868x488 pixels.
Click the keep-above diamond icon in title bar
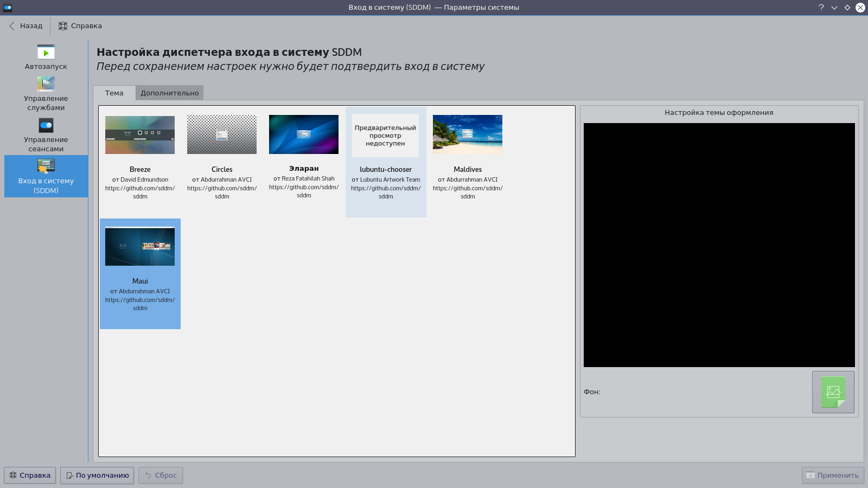(x=847, y=8)
